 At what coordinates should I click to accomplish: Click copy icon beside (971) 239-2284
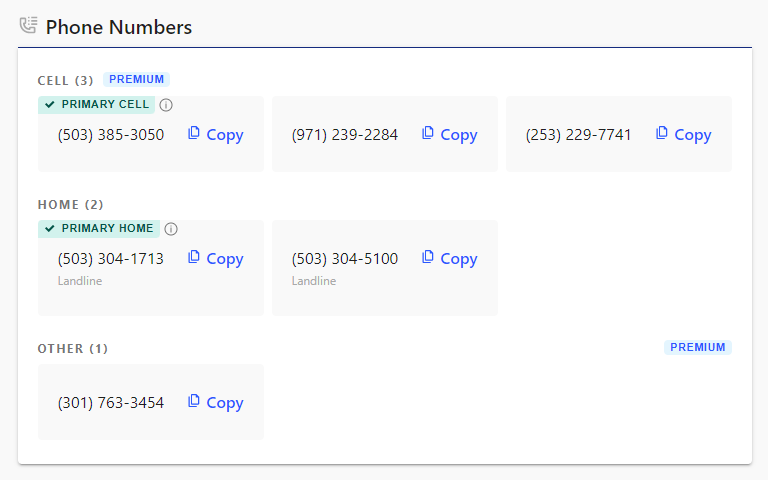[428, 133]
